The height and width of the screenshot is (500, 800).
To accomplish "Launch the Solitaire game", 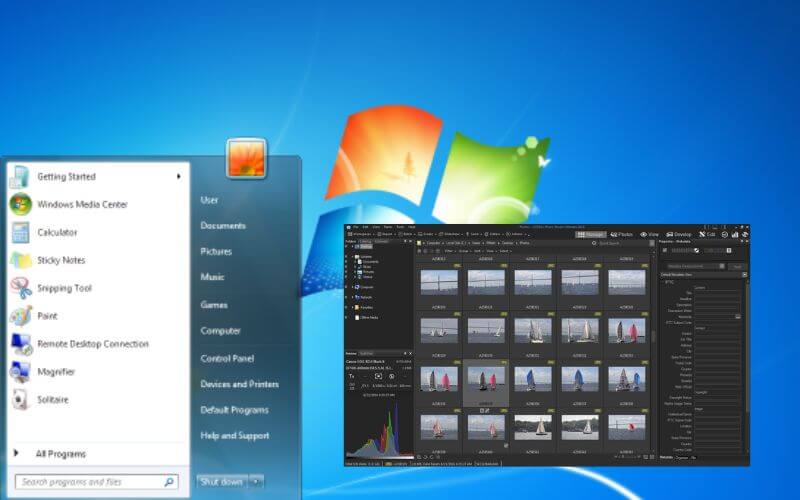I will [52, 400].
